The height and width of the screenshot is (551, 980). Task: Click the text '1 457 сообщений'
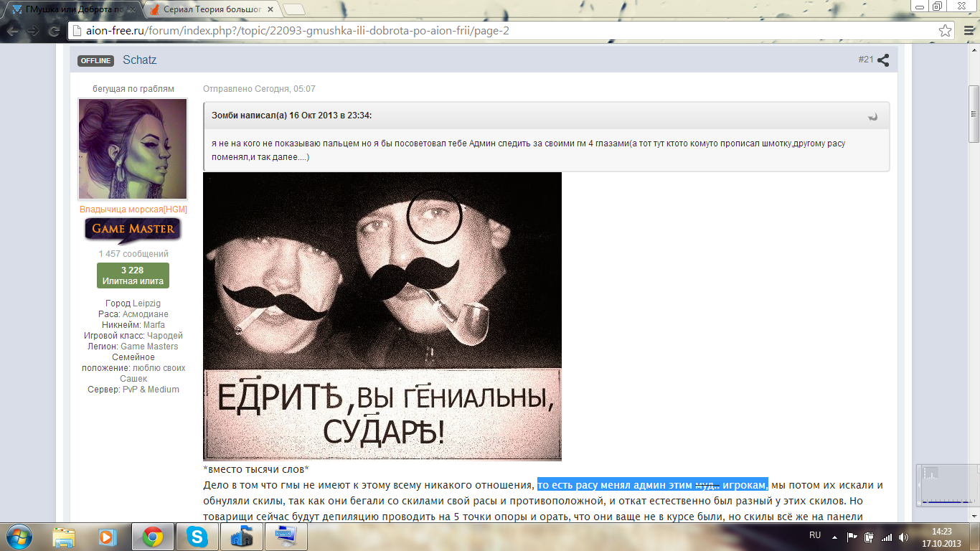pyautogui.click(x=133, y=254)
